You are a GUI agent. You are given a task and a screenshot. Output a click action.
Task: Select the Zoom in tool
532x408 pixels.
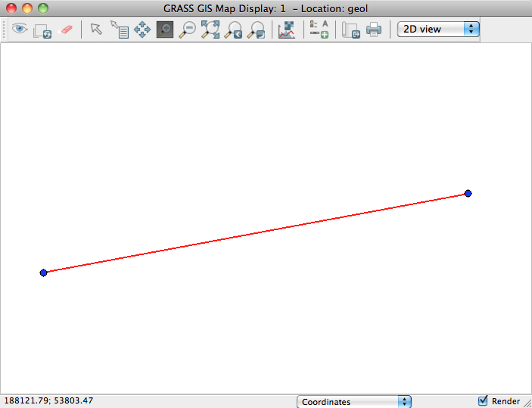tap(164, 30)
